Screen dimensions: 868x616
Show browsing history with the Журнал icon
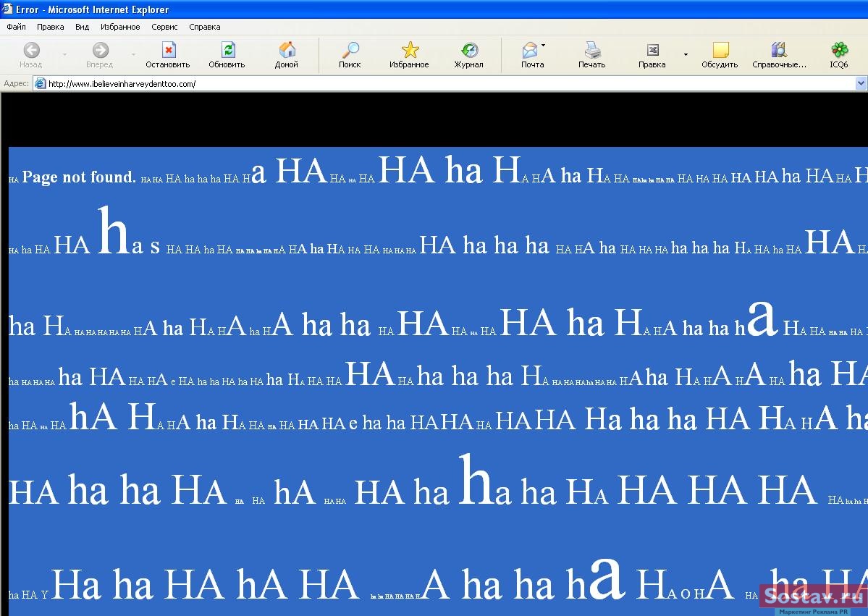pyautogui.click(x=469, y=51)
